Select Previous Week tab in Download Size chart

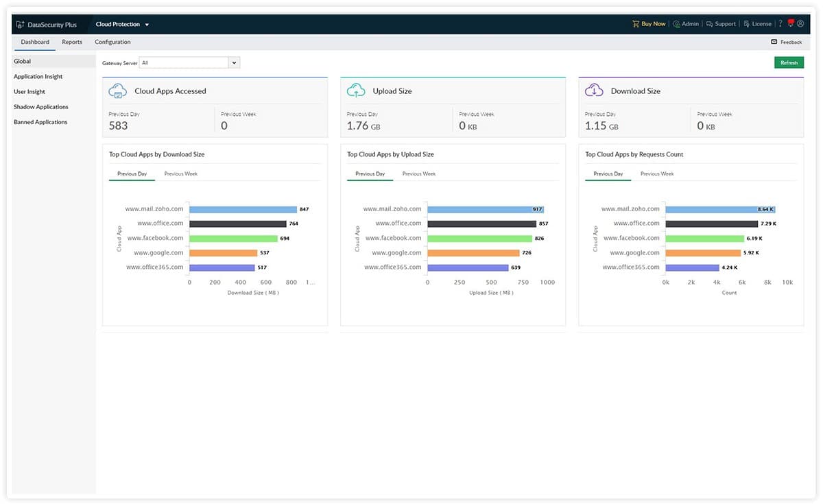(x=181, y=173)
